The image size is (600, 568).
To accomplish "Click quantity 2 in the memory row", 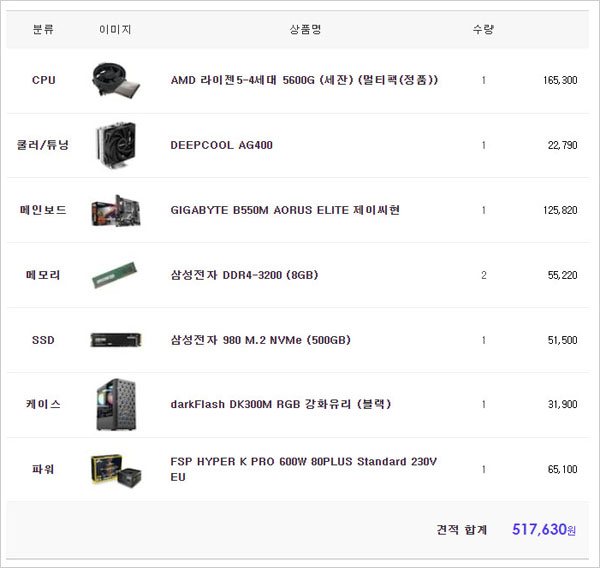I will pyautogui.click(x=484, y=275).
